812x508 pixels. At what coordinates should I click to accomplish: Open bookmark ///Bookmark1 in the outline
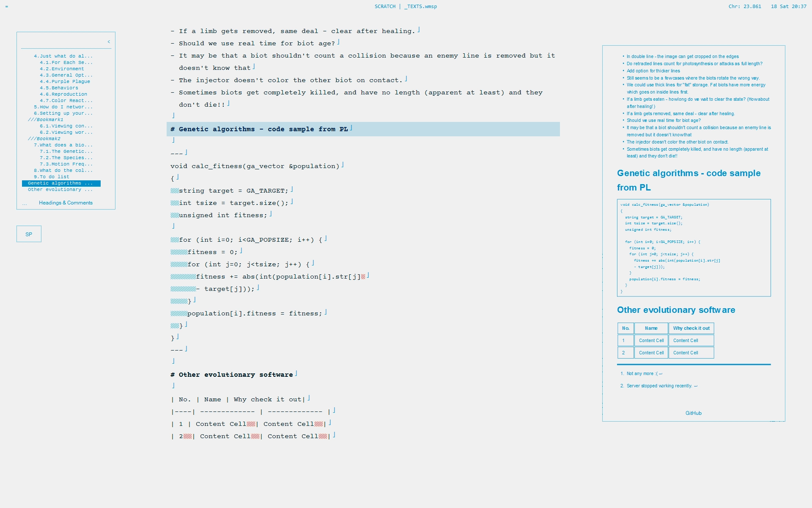45,119
